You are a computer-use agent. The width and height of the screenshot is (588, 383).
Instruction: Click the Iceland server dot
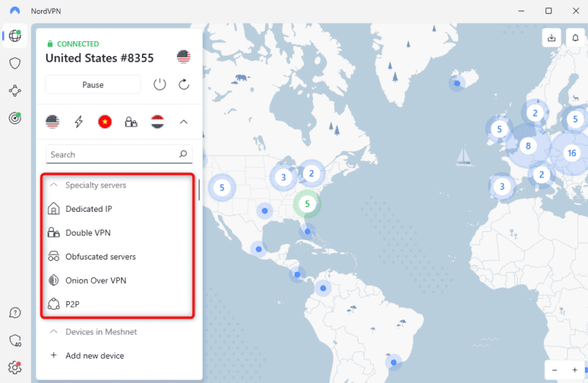coord(457,83)
